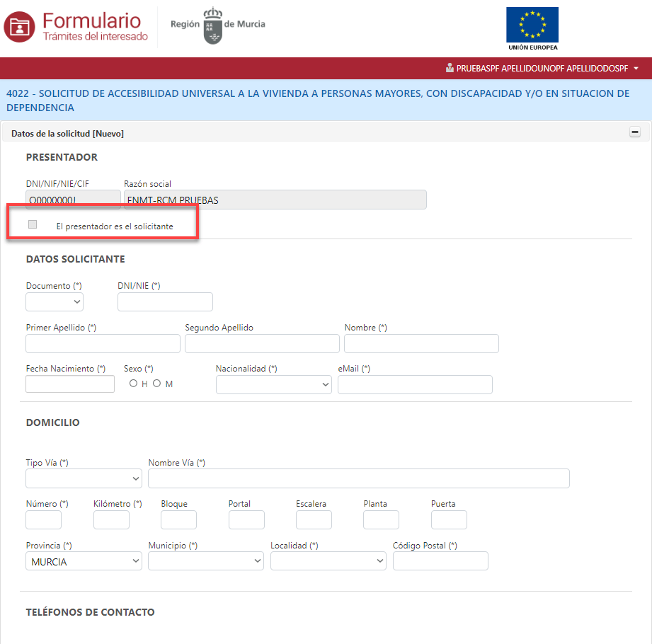Expand the Municipio dropdown
The image size is (652, 644).
tap(206, 561)
